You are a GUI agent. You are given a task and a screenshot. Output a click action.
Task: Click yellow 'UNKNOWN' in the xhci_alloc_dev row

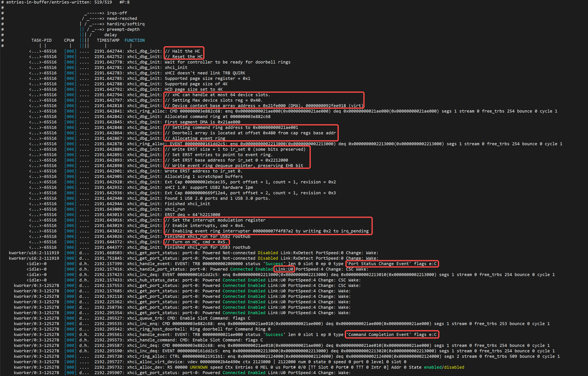[199, 367]
